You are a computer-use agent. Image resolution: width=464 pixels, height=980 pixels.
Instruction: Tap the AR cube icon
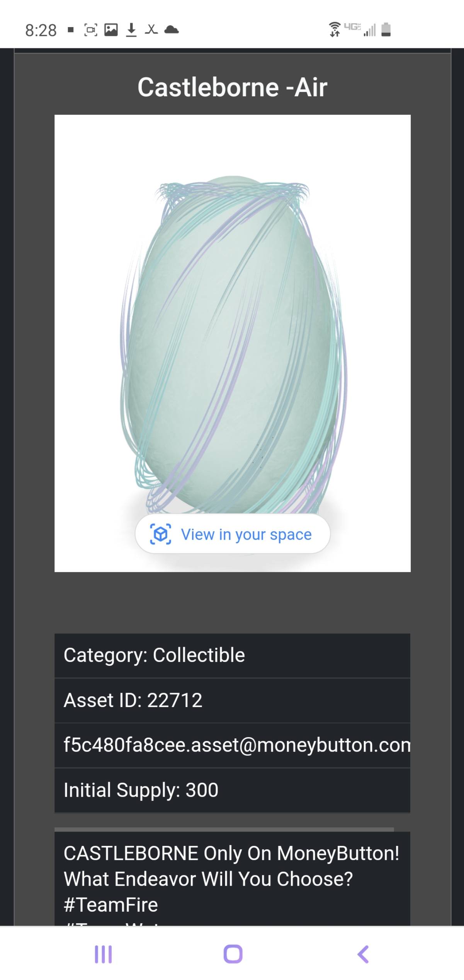point(160,534)
